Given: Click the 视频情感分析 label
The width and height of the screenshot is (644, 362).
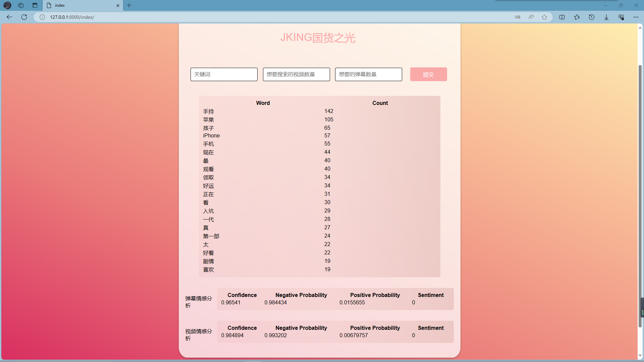Looking at the screenshot, I should click(x=199, y=335).
